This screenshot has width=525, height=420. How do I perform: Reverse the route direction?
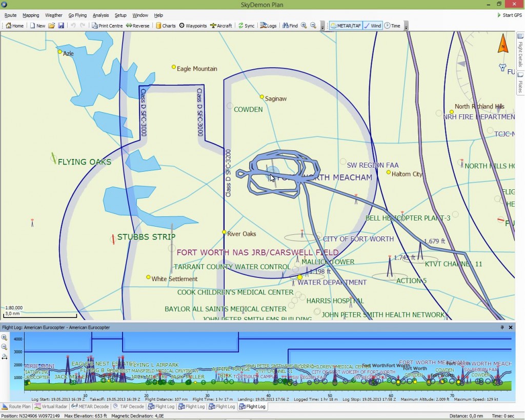137,26
